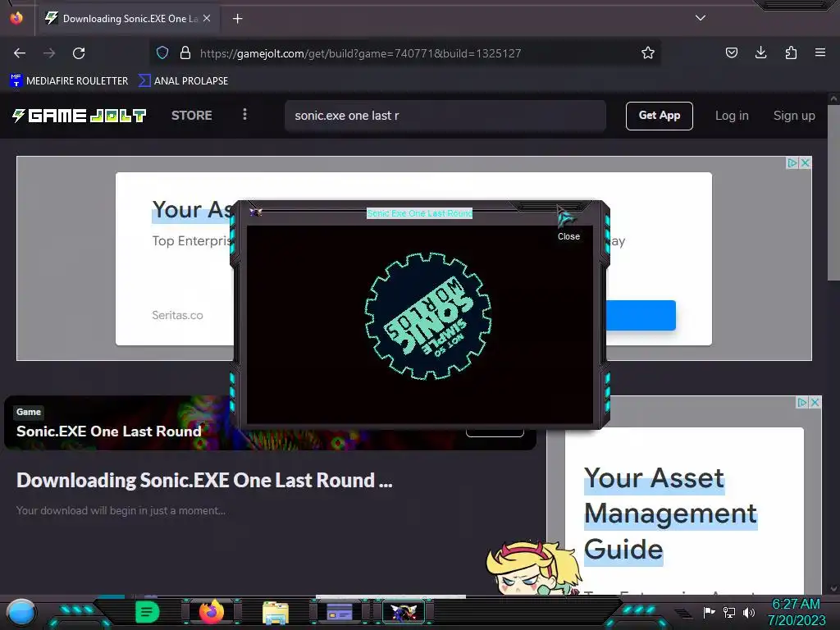
Task: Close the top banner ad
Action: point(805,163)
